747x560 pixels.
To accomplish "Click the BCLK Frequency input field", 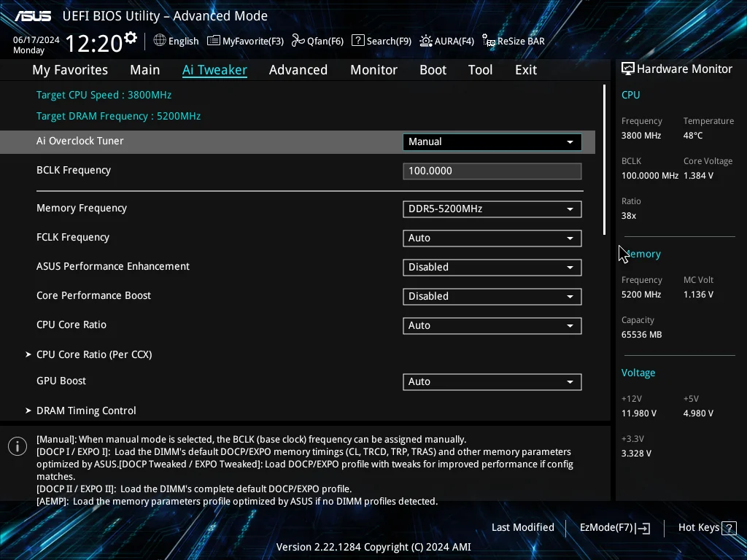I will [x=492, y=171].
